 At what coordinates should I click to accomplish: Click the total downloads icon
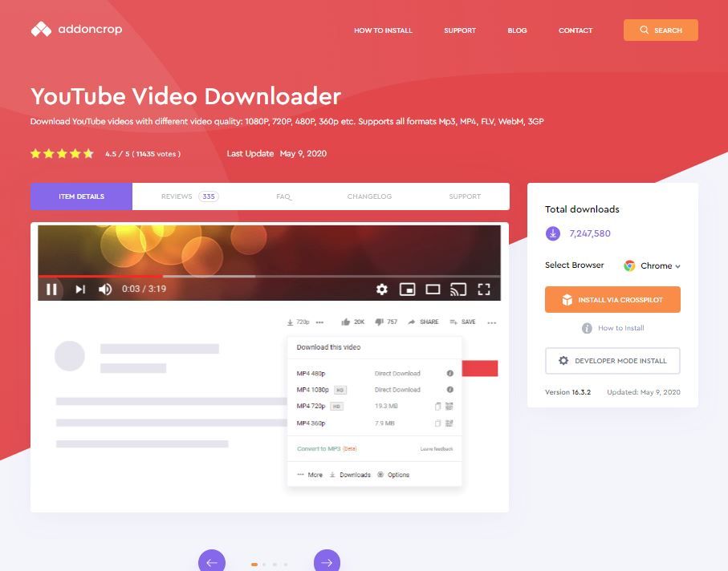[x=552, y=233]
